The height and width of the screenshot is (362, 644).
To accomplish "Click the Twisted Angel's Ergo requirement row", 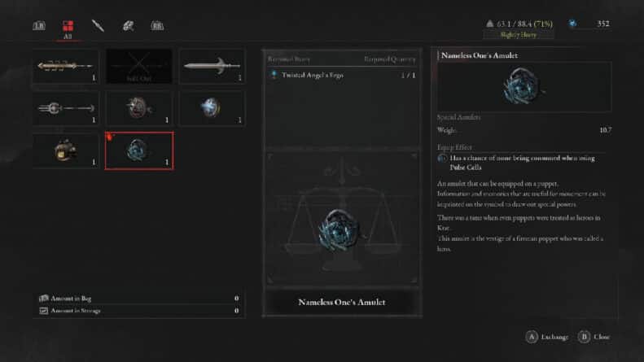I will 342,75.
